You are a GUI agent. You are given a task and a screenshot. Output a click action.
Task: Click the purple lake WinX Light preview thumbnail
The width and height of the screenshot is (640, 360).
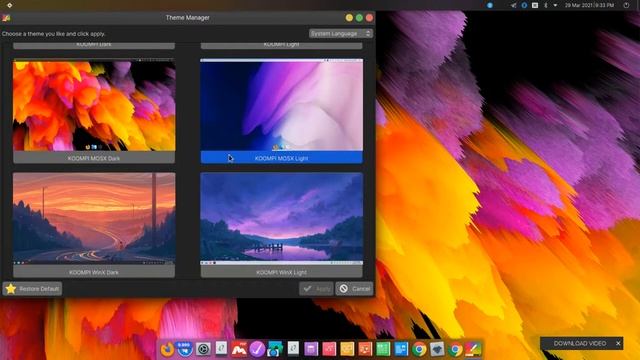click(x=281, y=219)
